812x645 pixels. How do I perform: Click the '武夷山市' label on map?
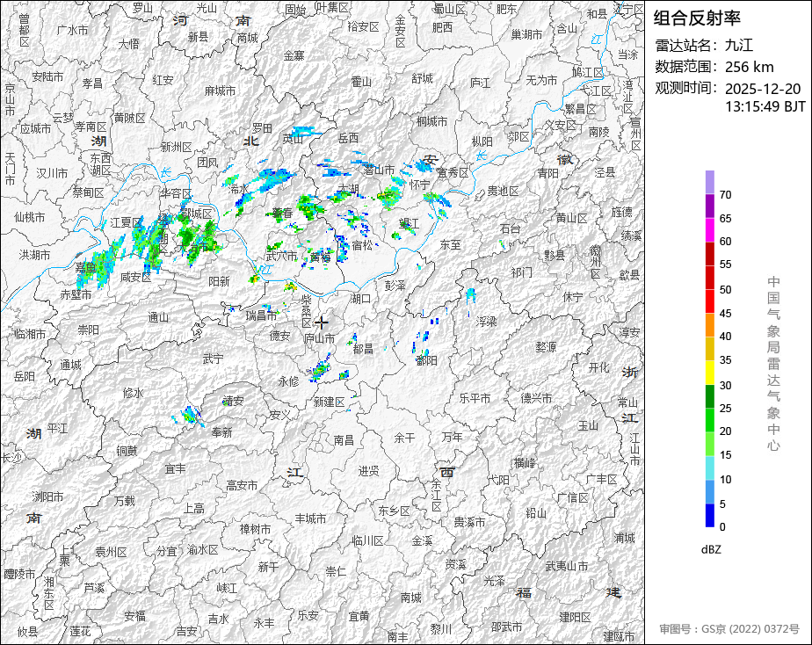(x=567, y=566)
